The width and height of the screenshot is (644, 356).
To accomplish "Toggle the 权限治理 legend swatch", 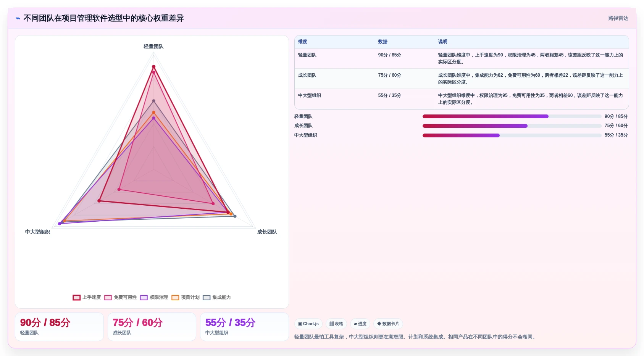I will pyautogui.click(x=144, y=298).
